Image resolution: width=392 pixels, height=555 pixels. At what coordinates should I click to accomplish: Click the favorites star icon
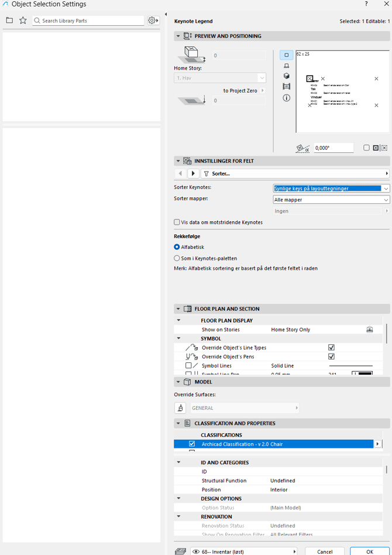coord(23,20)
